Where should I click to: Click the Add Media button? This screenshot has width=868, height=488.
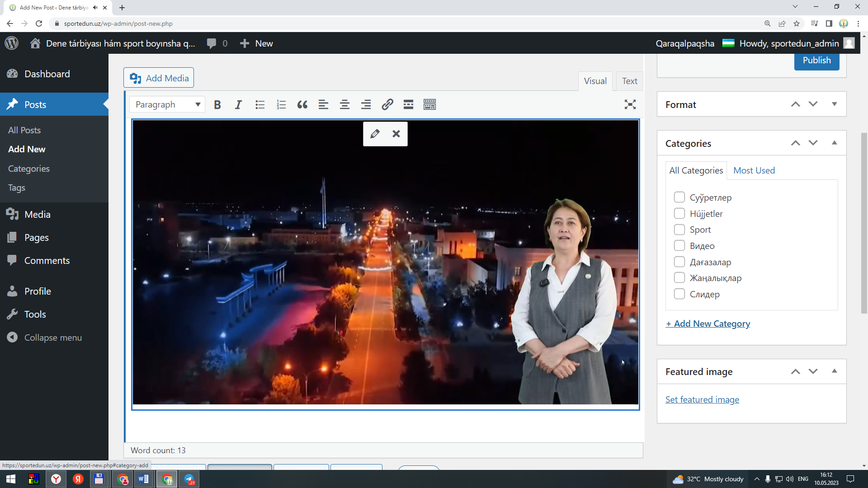(159, 78)
